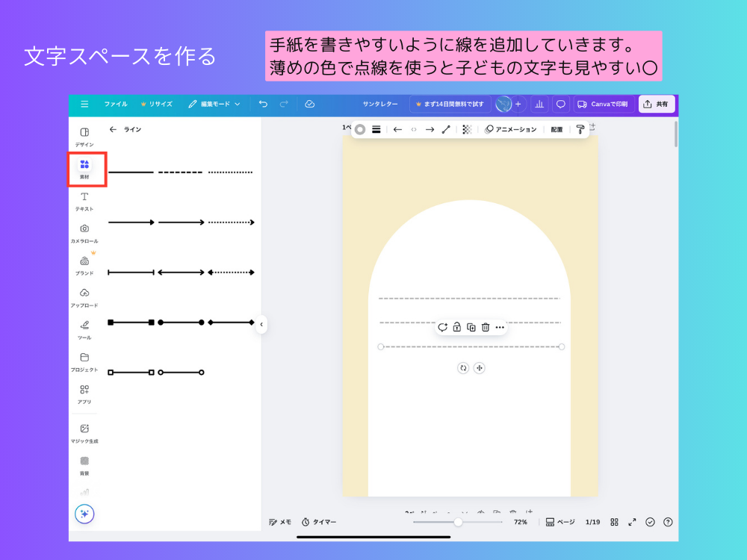Open the element options with the three-dot menu
Viewport: 747px width, 560px height.
pyautogui.click(x=500, y=327)
